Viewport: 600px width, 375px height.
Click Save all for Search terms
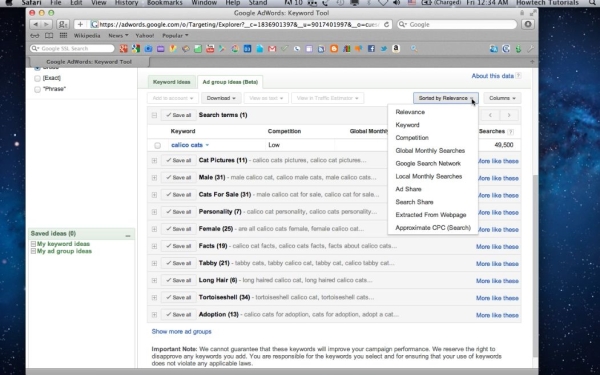point(179,115)
